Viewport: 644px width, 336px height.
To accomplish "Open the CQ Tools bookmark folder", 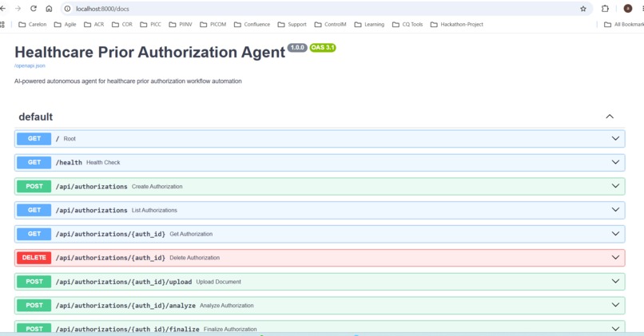I will (x=407, y=25).
